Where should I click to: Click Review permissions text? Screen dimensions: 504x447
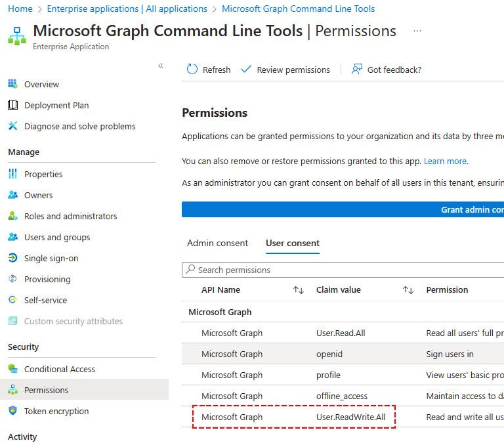[x=293, y=70]
